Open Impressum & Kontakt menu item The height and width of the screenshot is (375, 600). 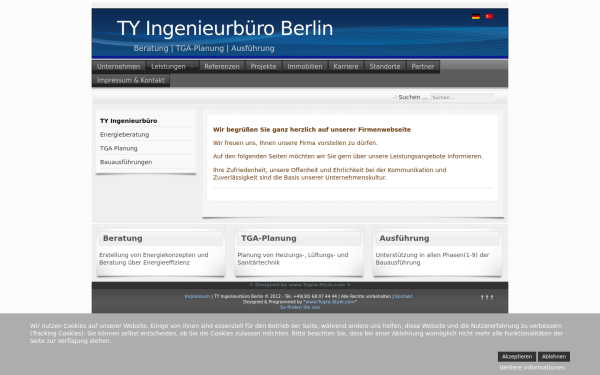[x=130, y=80]
